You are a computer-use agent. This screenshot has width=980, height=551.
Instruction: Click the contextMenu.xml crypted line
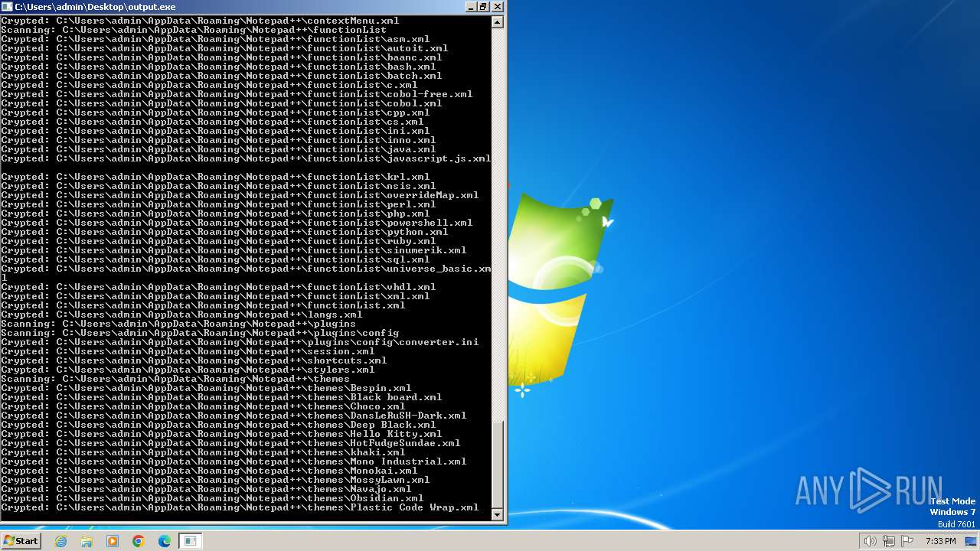click(x=200, y=21)
